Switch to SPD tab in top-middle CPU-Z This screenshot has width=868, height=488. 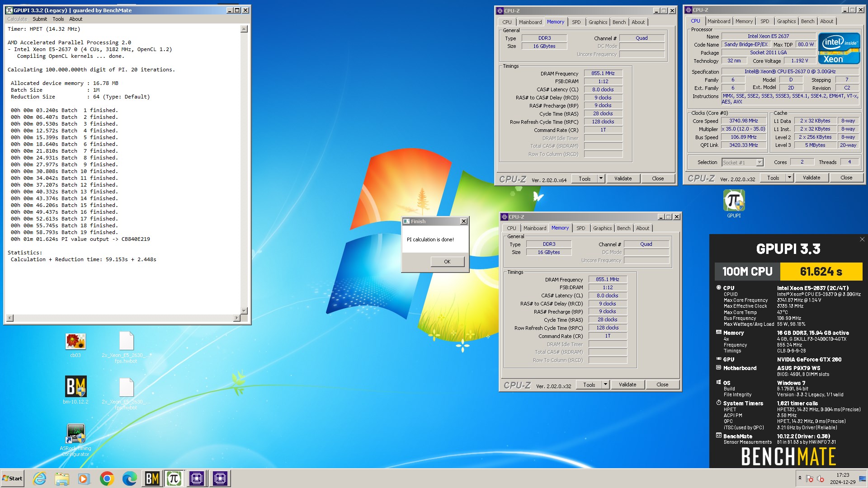click(576, 22)
